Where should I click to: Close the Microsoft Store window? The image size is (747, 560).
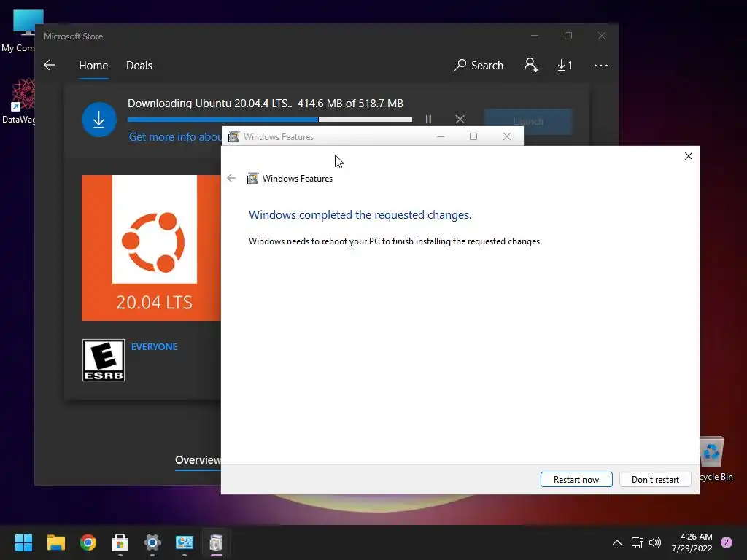pyautogui.click(x=602, y=36)
